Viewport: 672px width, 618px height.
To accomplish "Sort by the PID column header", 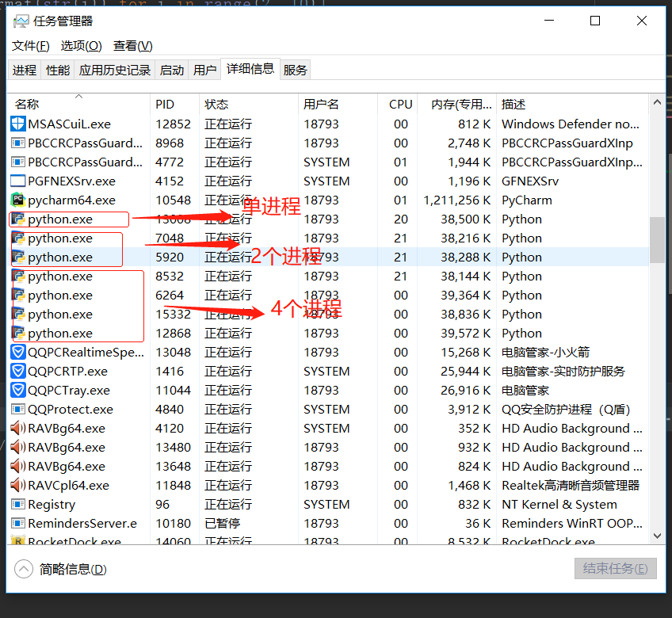I will pyautogui.click(x=175, y=104).
